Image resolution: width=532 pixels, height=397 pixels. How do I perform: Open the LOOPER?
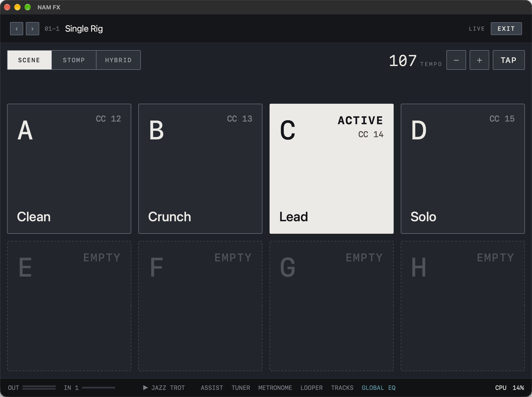(311, 388)
